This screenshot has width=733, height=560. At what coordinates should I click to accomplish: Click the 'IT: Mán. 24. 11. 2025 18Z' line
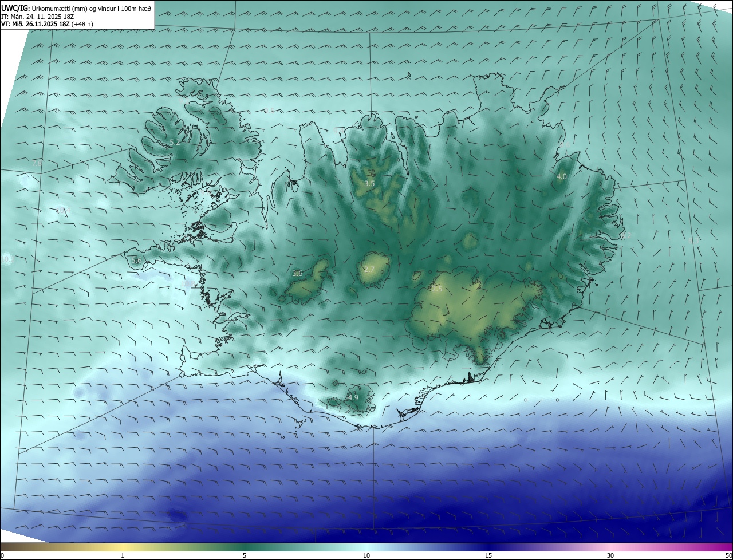[x=37, y=17]
